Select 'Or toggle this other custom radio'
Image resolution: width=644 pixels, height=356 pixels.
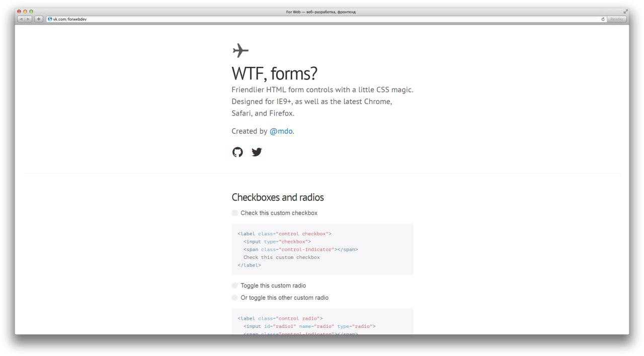click(x=235, y=297)
